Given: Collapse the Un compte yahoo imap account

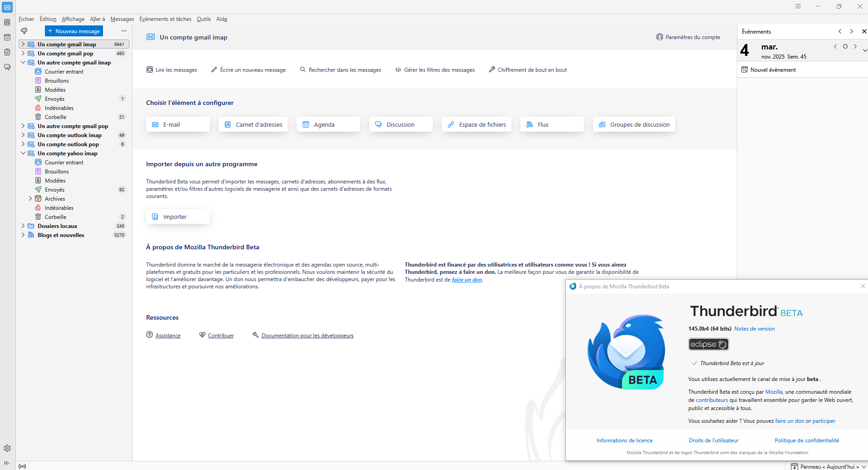Looking at the screenshot, I should pos(23,153).
